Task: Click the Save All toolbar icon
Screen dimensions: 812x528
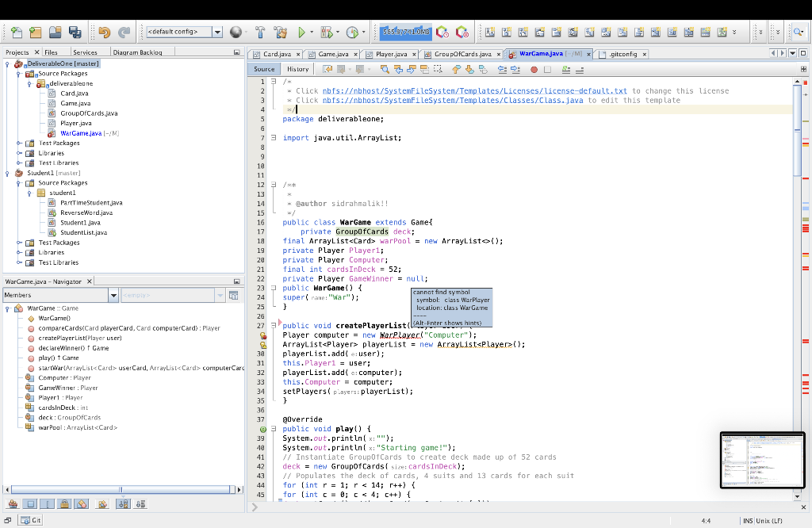Action: (75, 33)
